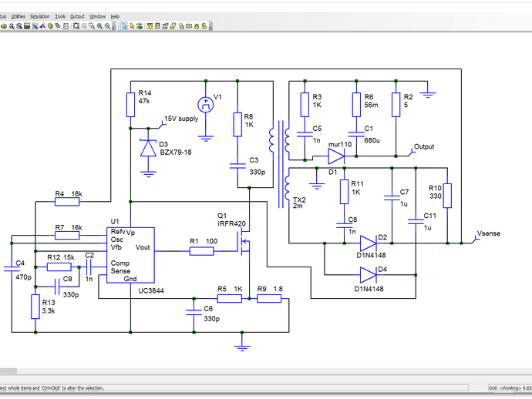Click the closed padlock toolbar icon
This screenshot has height=399, width=532.
[x=197, y=25]
